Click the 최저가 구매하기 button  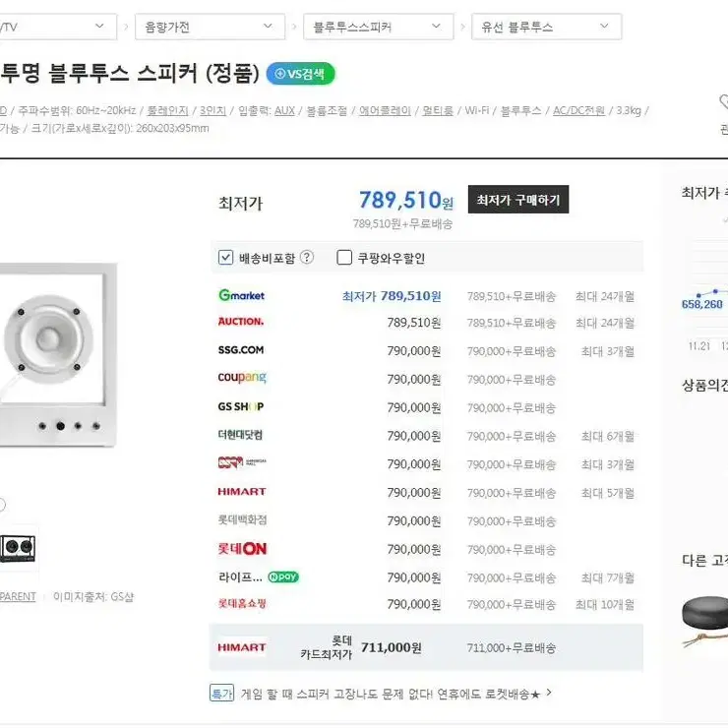[518, 200]
